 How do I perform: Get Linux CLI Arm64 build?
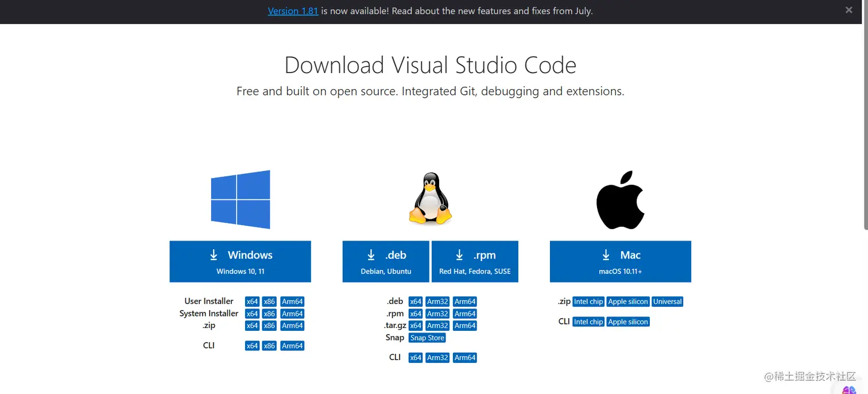[x=465, y=358]
